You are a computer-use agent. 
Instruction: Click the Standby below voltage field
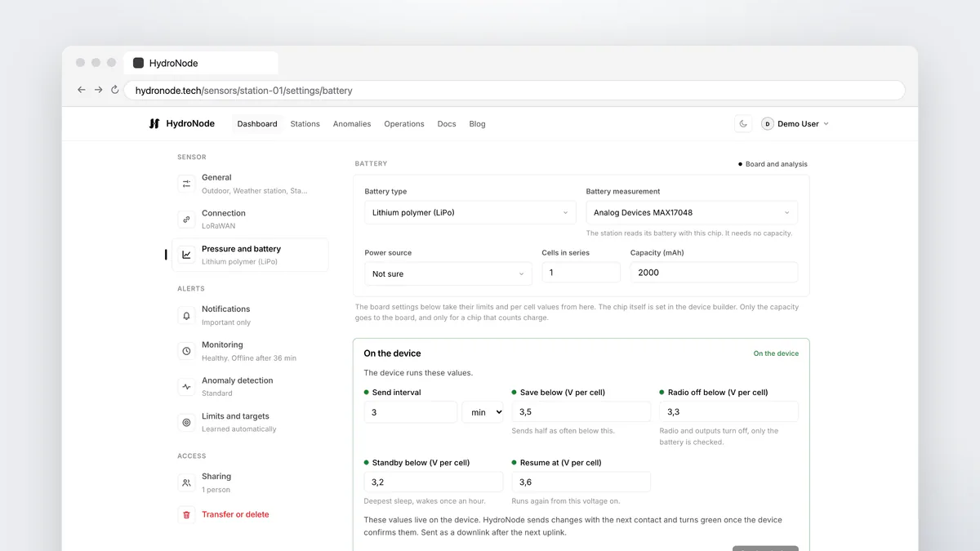click(x=434, y=482)
